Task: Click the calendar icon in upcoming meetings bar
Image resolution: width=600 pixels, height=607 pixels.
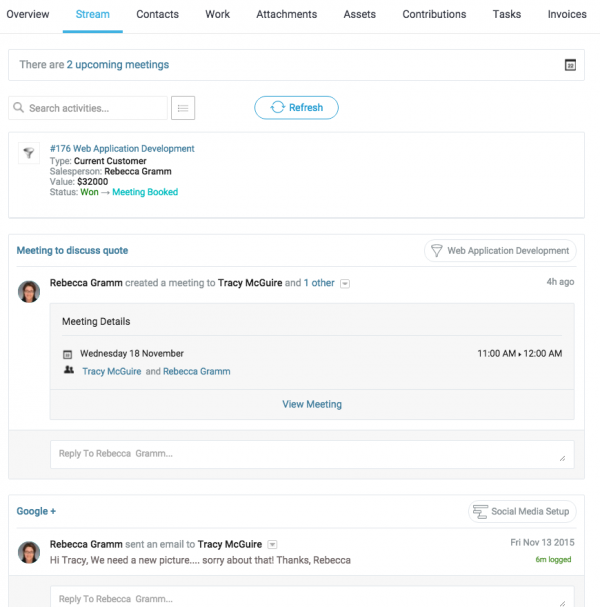Action: (x=570, y=65)
